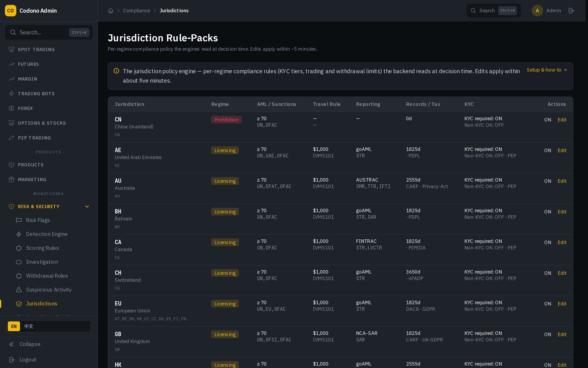Open the Suspicious Activity page
This screenshot has height=368, width=588.
[x=49, y=290]
